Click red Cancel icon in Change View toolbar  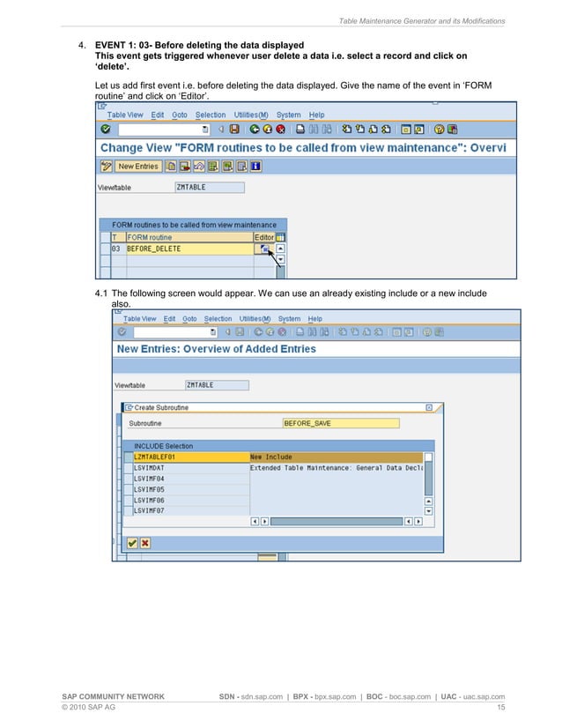[x=280, y=129]
